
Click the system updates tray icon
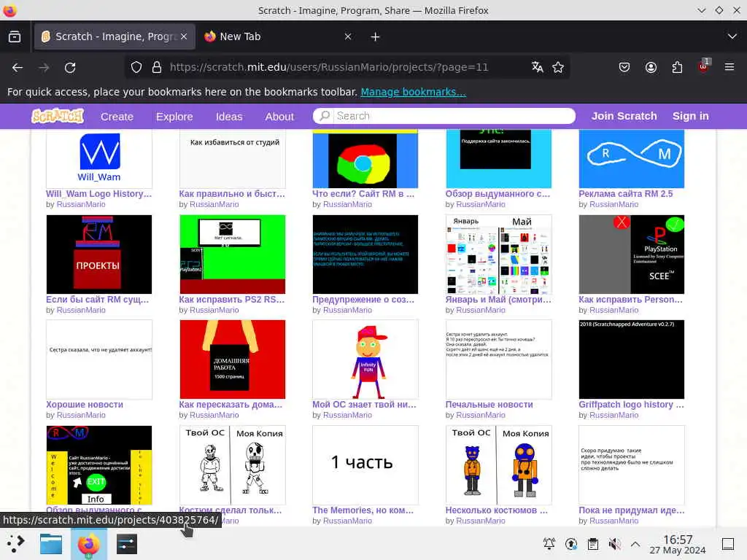tap(570, 544)
